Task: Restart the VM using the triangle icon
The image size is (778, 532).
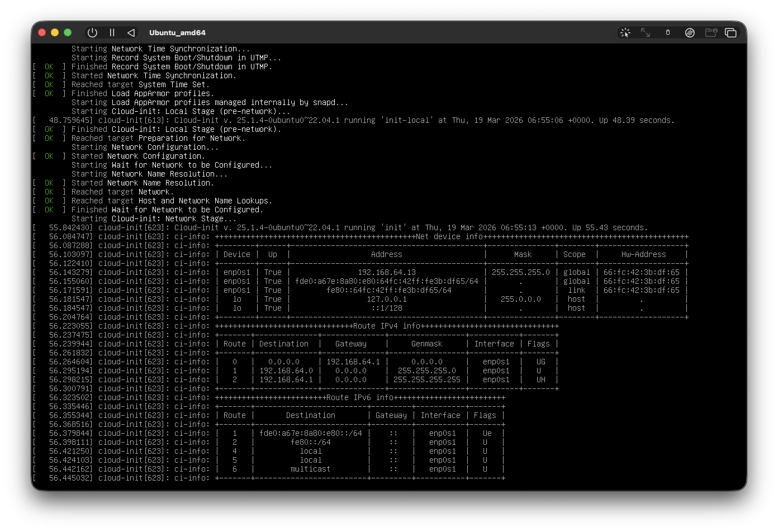Action: point(131,33)
